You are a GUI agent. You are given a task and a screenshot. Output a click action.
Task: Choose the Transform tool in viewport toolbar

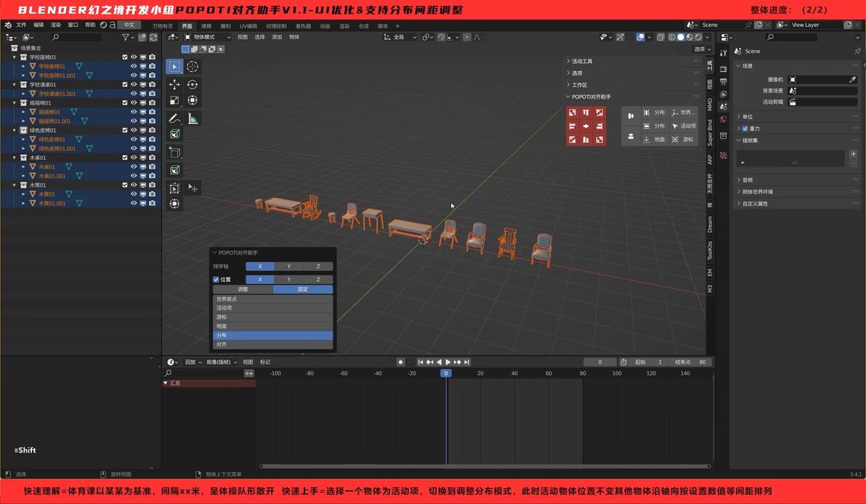(193, 100)
